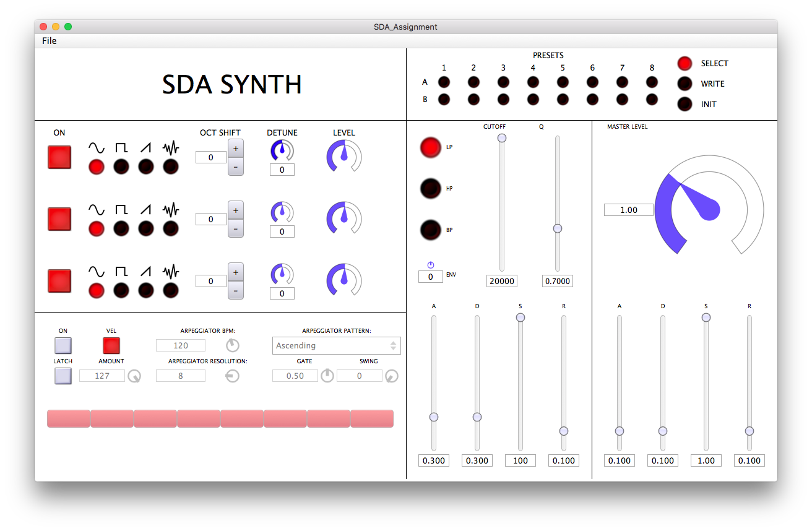Toggle the VEL button
The width and height of the screenshot is (812, 531).
point(111,345)
